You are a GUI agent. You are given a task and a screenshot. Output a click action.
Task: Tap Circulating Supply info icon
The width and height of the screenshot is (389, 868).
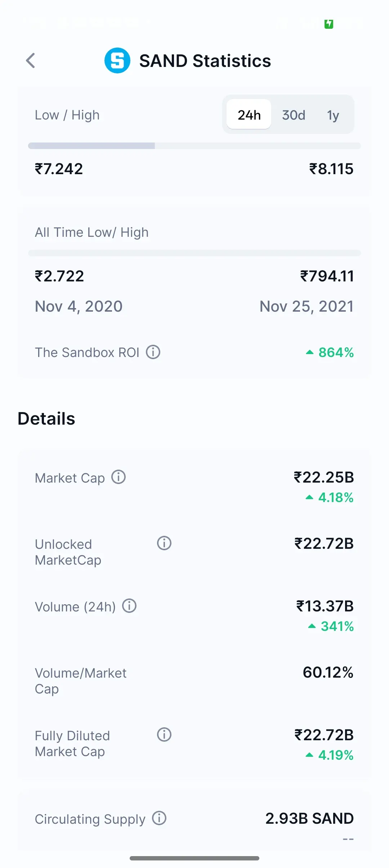tap(159, 818)
